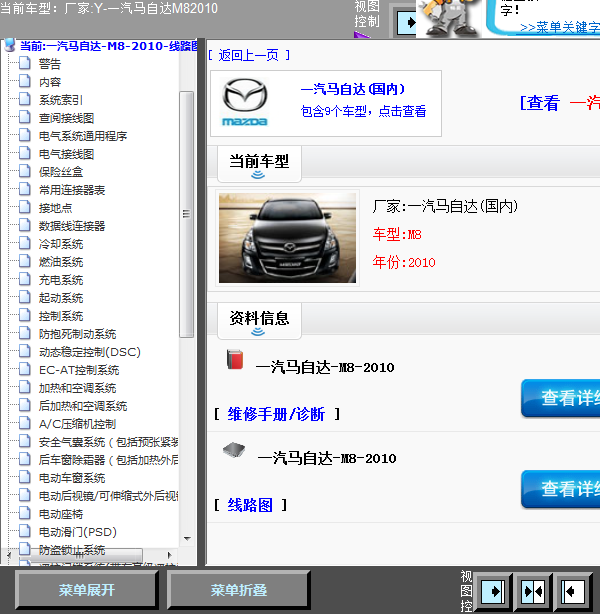The image size is (600, 614).
Task: Open the 电气接线图 tree item
Action: 66,154
